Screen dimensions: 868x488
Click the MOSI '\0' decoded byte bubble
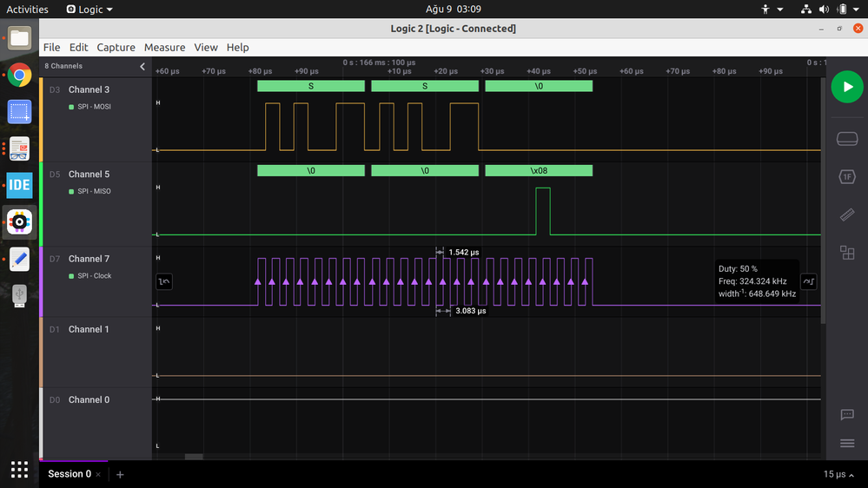540,86
